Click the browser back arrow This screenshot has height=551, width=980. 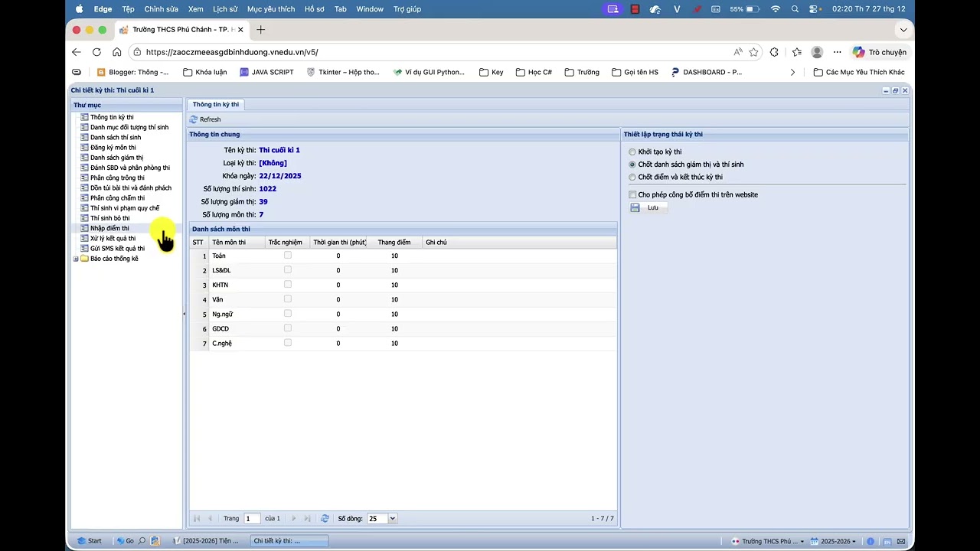coord(76,52)
